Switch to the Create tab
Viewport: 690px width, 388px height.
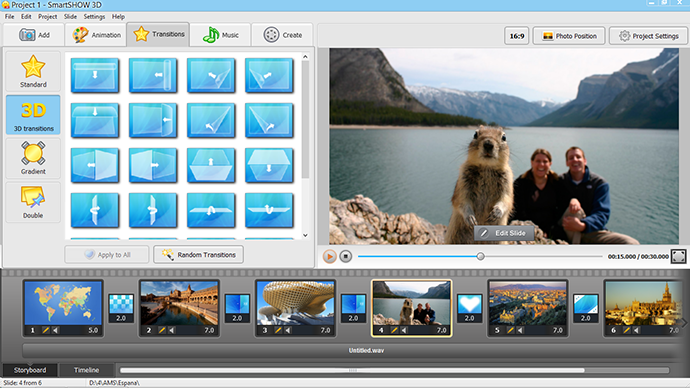point(283,35)
